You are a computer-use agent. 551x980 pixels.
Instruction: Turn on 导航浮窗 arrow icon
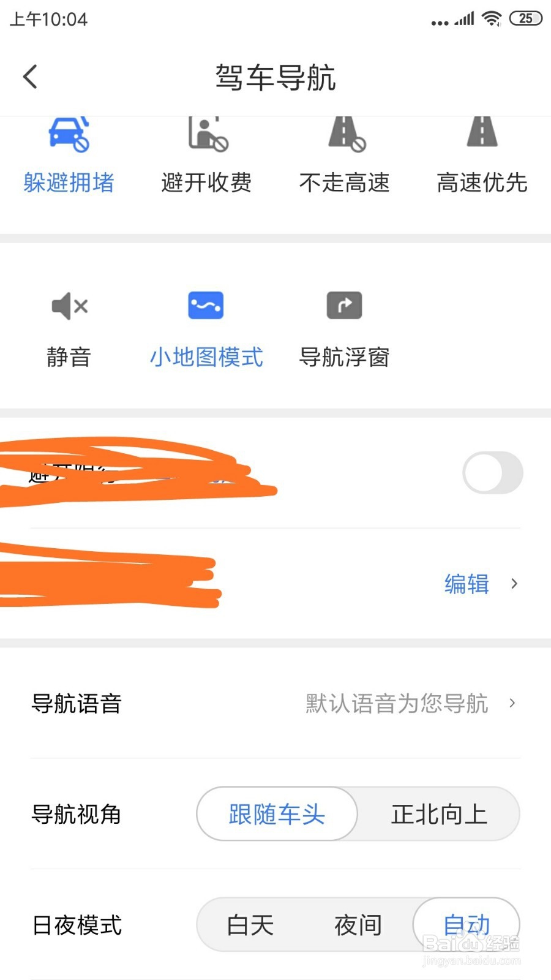[x=344, y=306]
